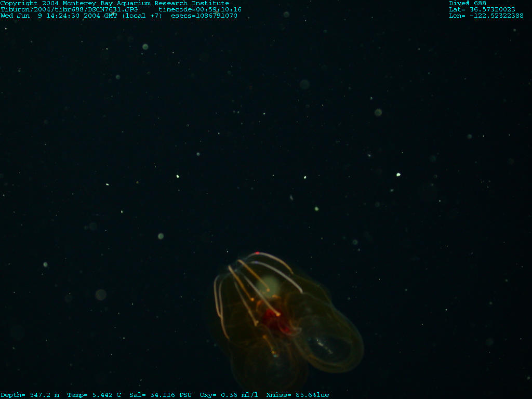
Task: Click the Oxy= 0.36 ml/l reading
Action: [x=229, y=395]
